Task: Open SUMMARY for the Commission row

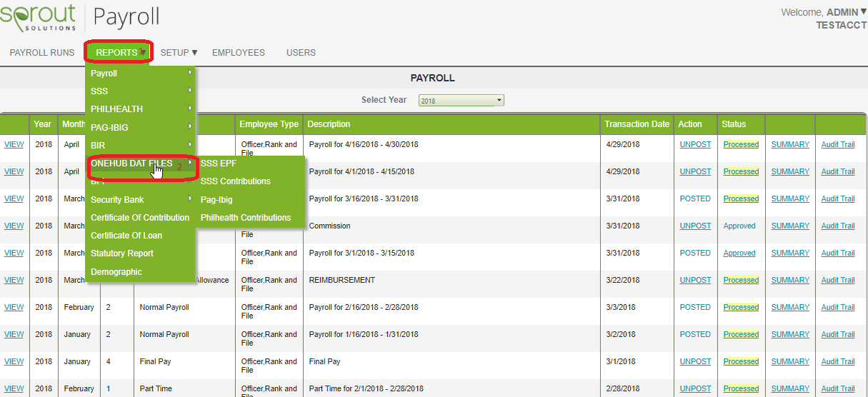Action: point(790,226)
